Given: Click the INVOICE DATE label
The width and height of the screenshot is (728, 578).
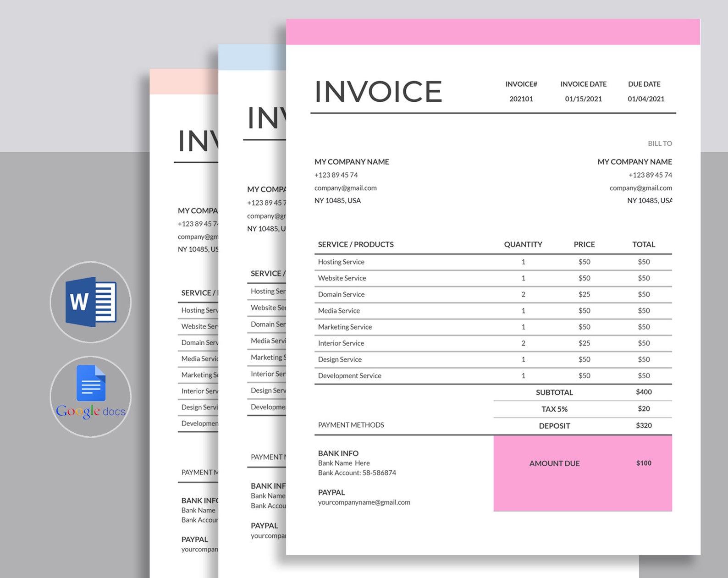Looking at the screenshot, I should pyautogui.click(x=583, y=84).
